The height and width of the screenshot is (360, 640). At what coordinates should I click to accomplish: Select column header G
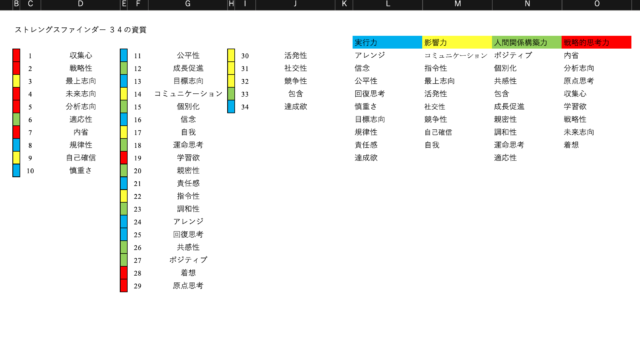coord(187,4)
